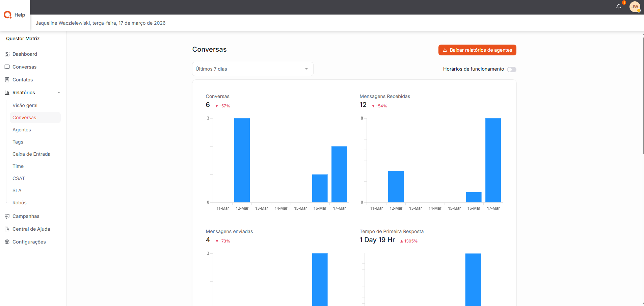Open the Últimos 7 dias dropdown
Screen dimensions: 644x306
pyautogui.click(x=252, y=69)
